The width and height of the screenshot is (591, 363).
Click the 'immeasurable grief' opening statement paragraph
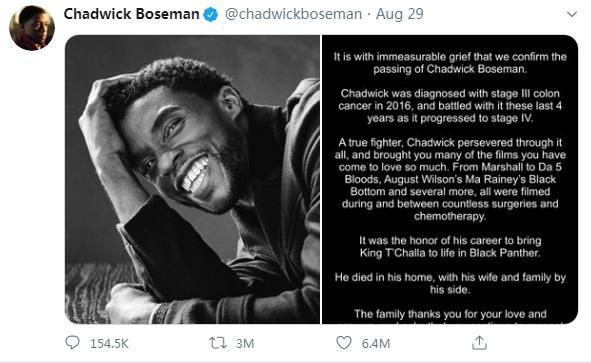[450, 63]
